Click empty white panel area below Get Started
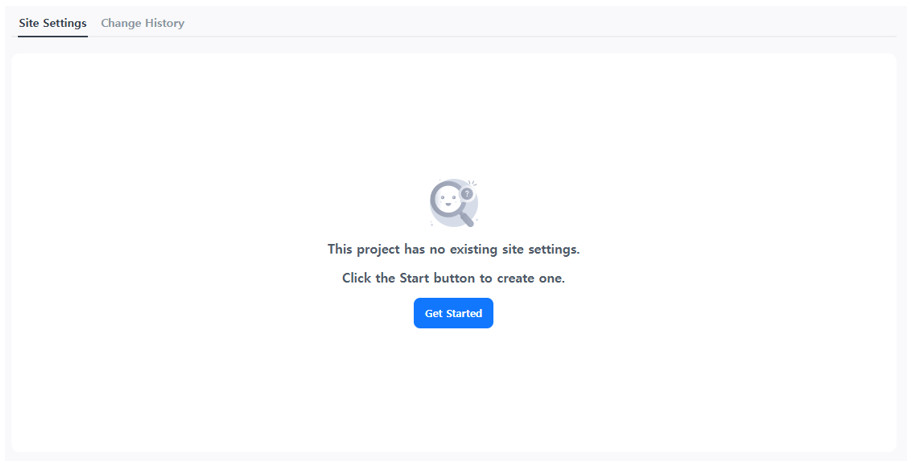The width and height of the screenshot is (909, 463). tap(453, 388)
